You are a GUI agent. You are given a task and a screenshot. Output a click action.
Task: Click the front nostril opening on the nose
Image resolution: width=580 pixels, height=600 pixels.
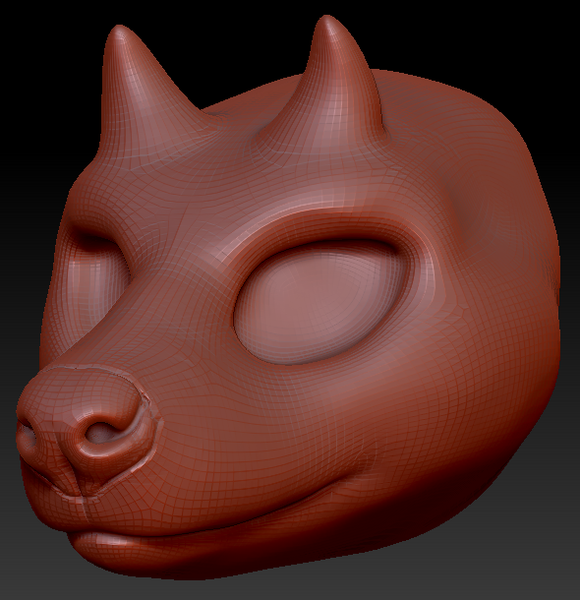tap(103, 432)
